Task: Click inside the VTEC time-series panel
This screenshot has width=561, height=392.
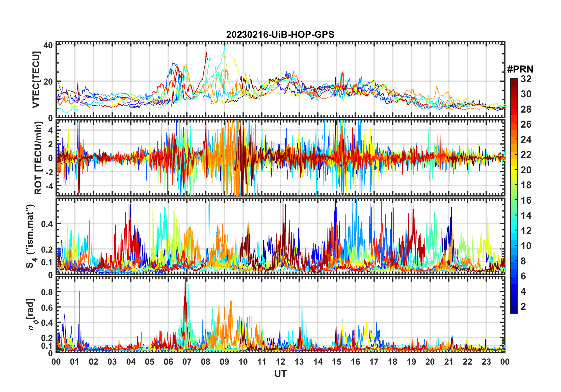Action: (x=280, y=80)
